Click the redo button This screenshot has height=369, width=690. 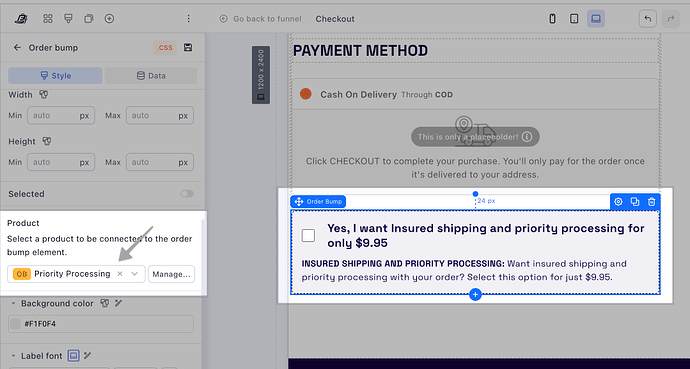671,19
